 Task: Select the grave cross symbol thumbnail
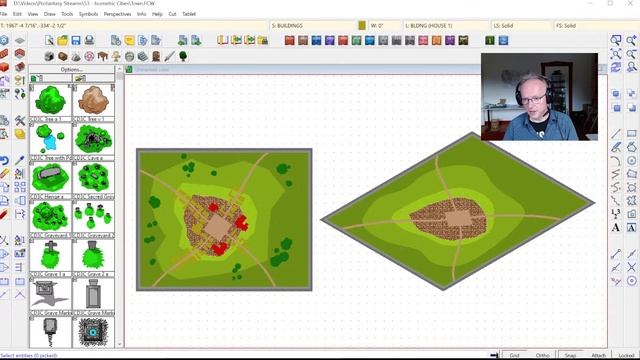50,255
